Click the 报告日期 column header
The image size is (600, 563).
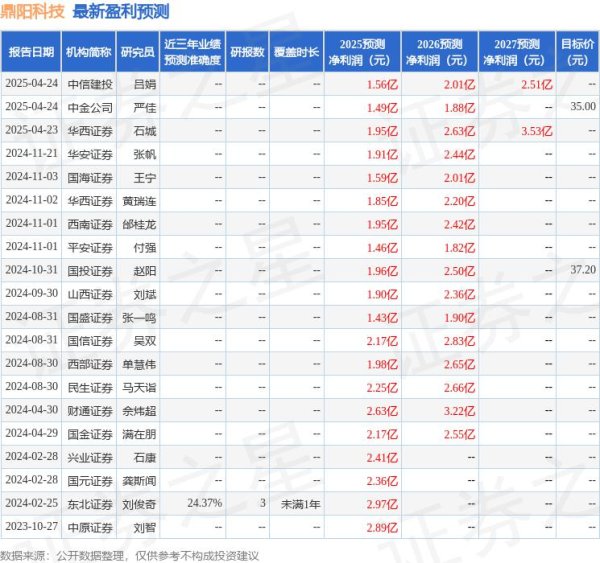tap(30, 51)
